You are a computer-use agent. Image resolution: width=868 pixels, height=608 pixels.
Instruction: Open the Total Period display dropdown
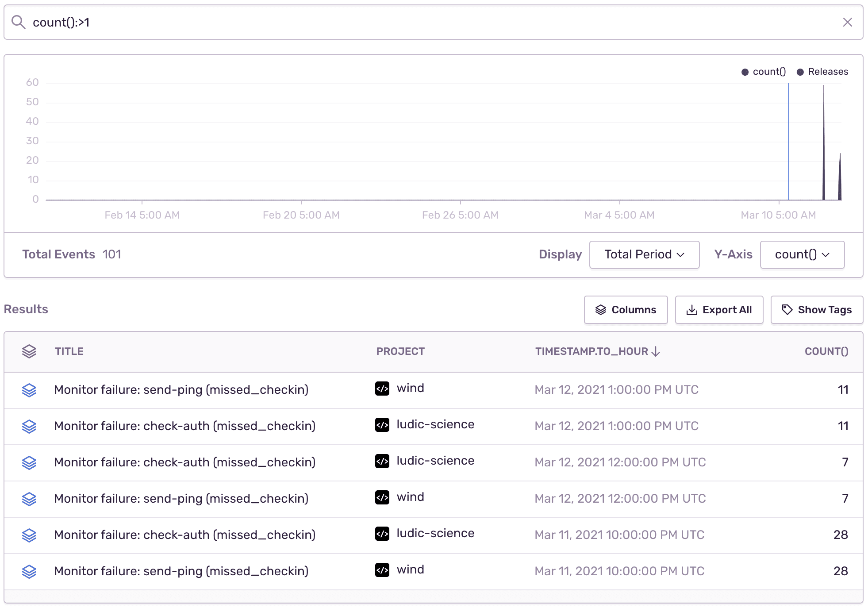coord(644,254)
